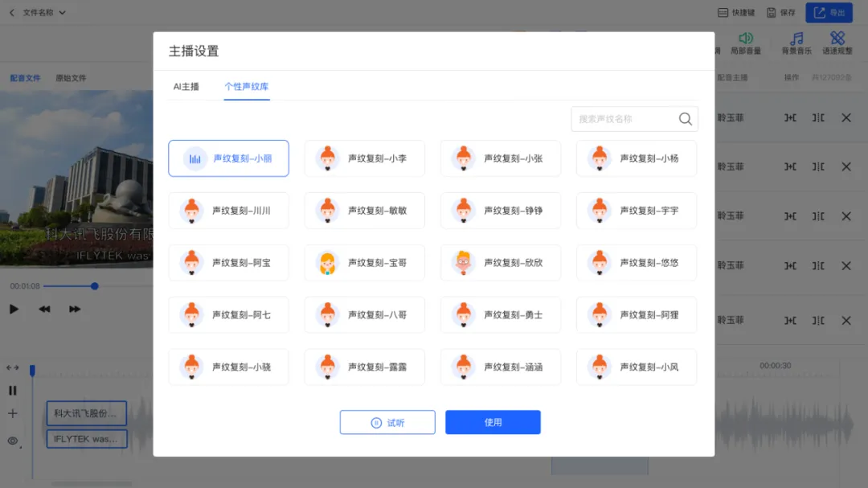Click the blue 使用 button
Screen dimensions: 868x488
pos(493,422)
